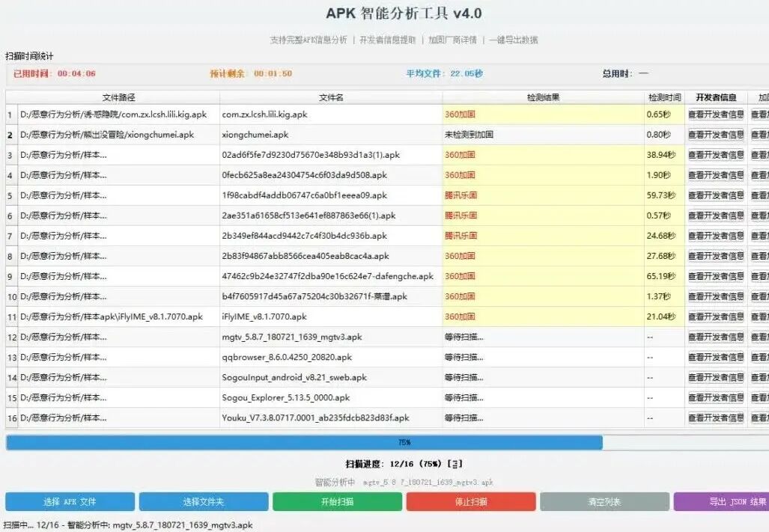Select file name SogouInput_android_v8.21_sweb.apk
769x532 pixels.
(x=331, y=378)
